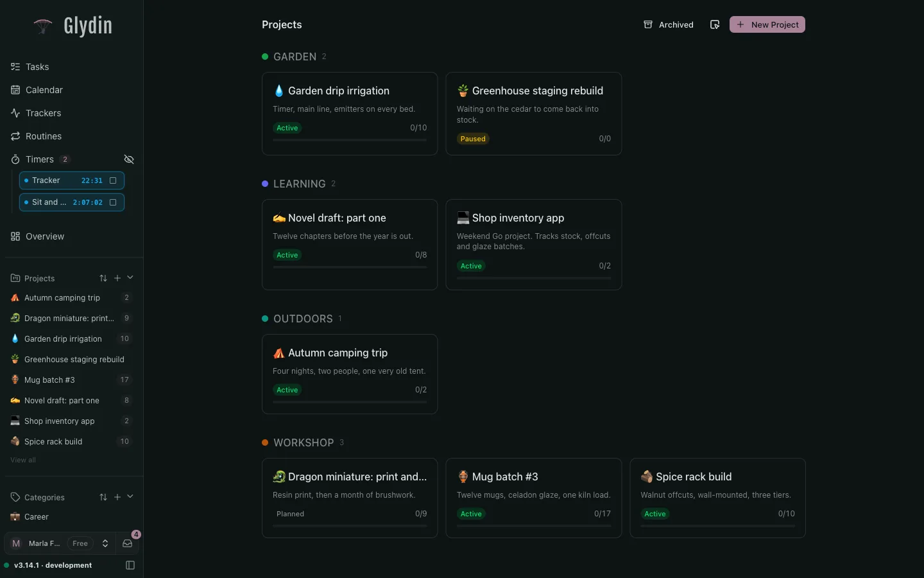Sort the sidebar Categories list

pos(103,497)
